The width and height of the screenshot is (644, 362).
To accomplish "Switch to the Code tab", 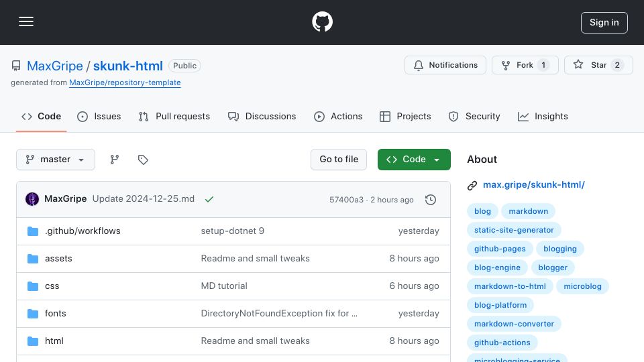I will [41, 117].
